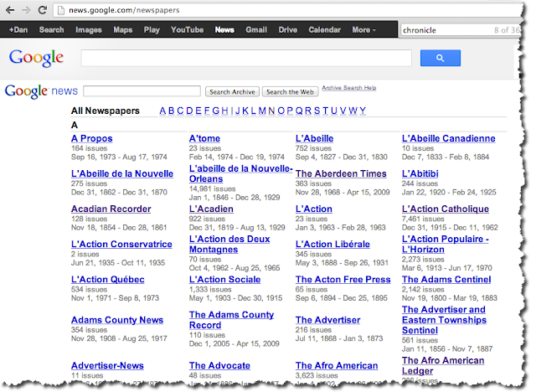Click the All Newspapers heading
Screen dimensions: 536x392
click(106, 111)
